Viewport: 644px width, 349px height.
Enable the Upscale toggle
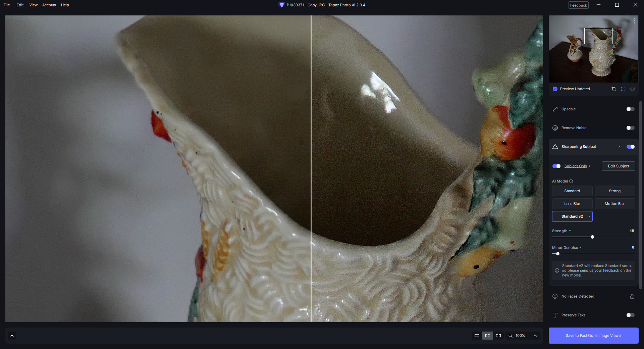[x=630, y=109]
